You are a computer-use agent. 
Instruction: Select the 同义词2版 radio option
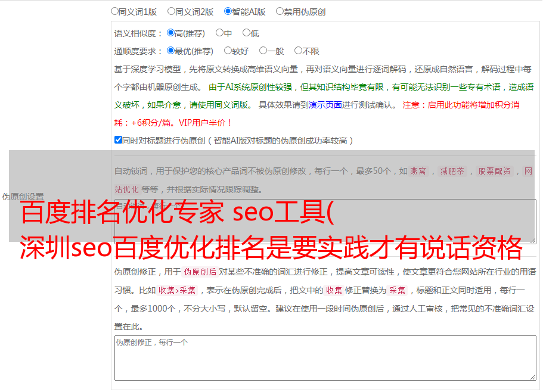[x=171, y=11]
